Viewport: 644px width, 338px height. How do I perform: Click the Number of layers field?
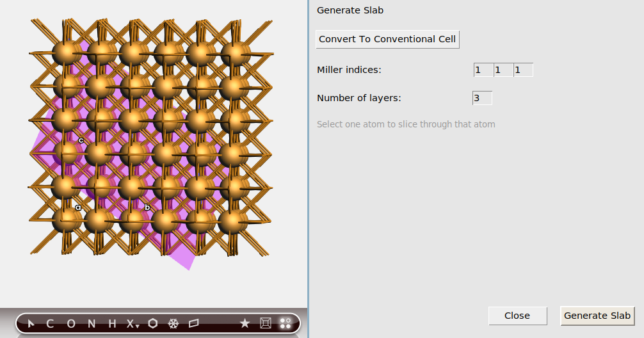[x=482, y=98]
